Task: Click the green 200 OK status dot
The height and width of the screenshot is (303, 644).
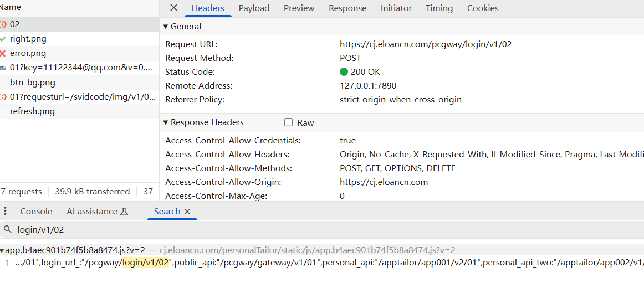Action: [344, 72]
